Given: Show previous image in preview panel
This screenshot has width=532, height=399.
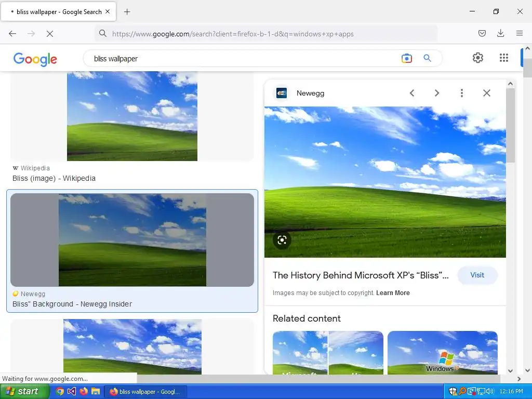Looking at the screenshot, I should [412, 93].
